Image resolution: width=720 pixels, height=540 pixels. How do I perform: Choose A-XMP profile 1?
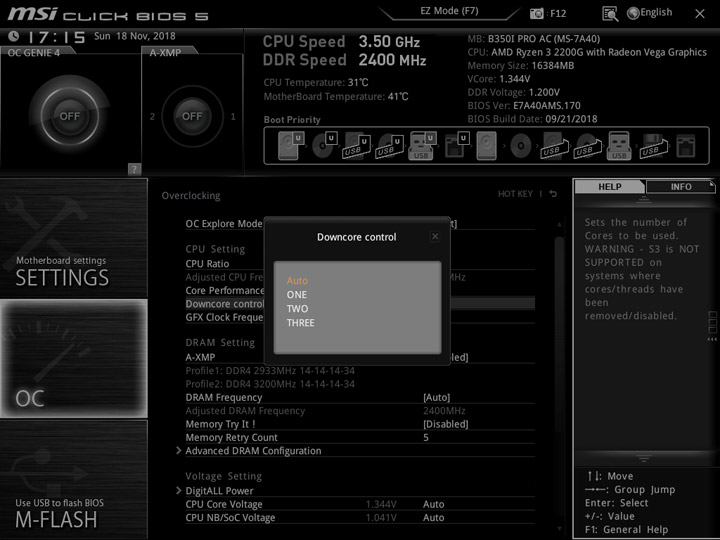click(233, 117)
